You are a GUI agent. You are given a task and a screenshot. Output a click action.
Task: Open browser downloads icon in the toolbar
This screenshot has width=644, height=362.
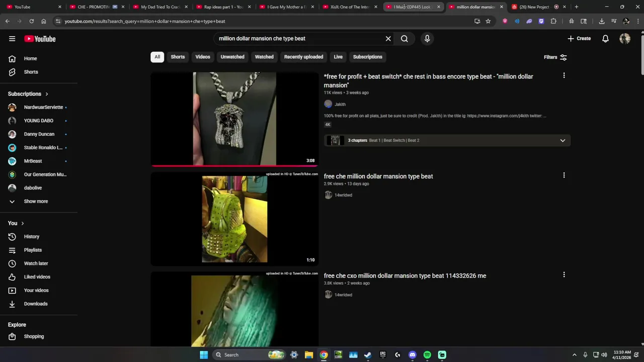coord(601,21)
